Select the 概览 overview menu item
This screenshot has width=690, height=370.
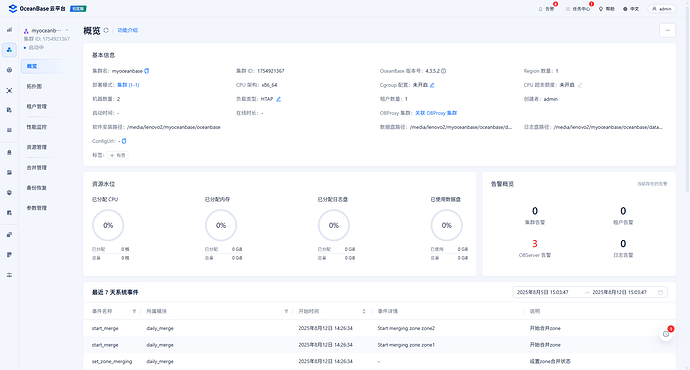[46, 66]
